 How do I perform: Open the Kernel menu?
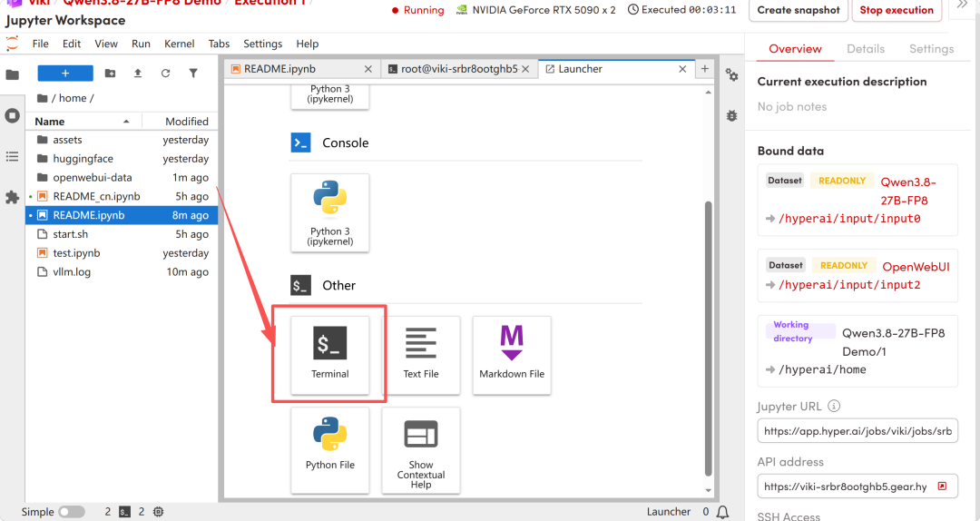(x=180, y=44)
